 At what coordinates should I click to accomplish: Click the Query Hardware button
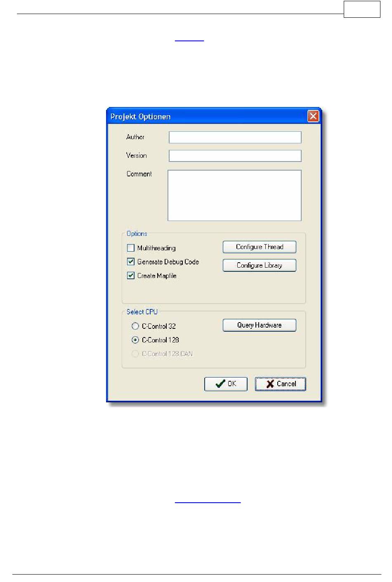260,325
